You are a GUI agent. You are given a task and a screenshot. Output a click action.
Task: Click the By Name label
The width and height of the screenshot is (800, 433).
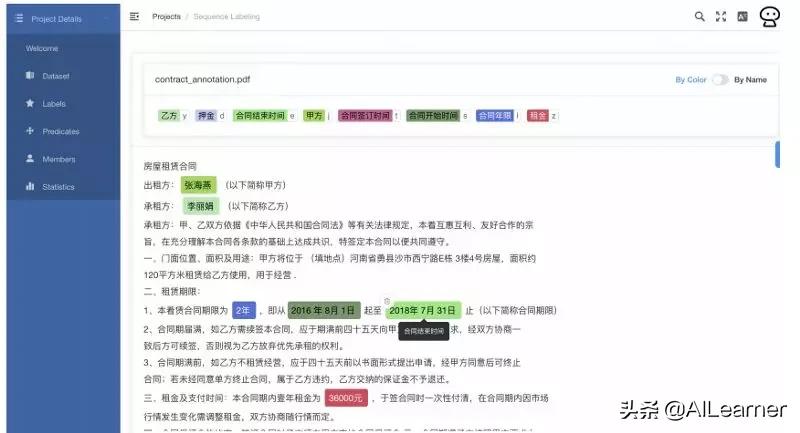pos(750,80)
